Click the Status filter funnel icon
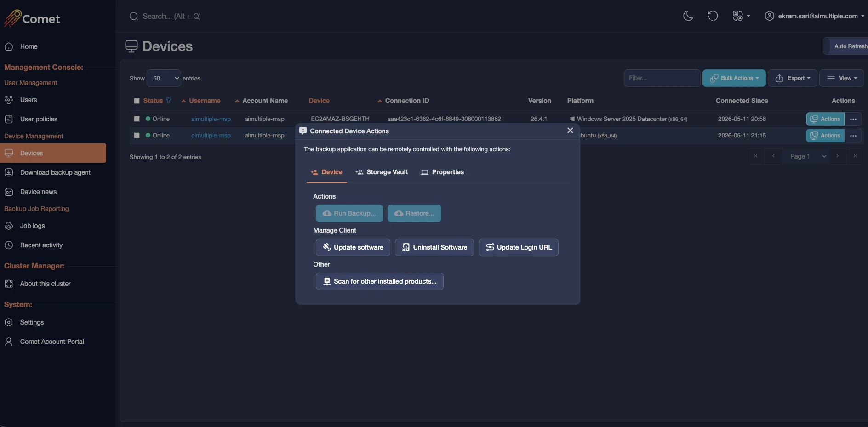868x427 pixels. [x=169, y=101]
